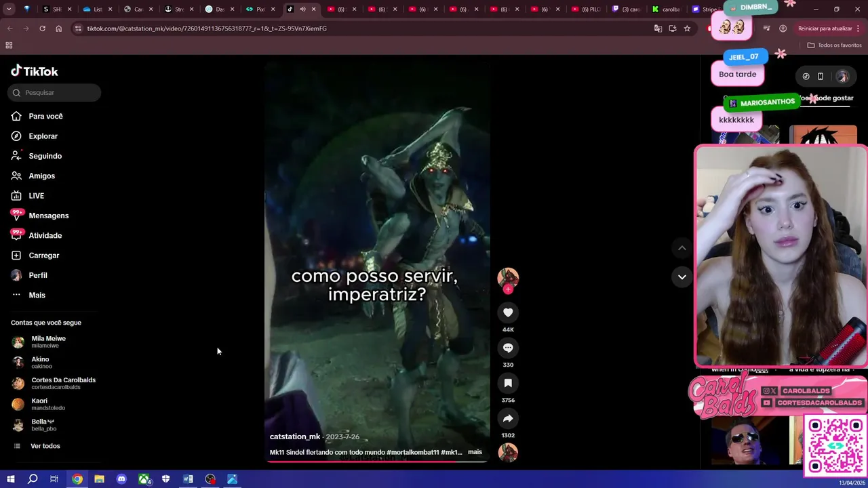Viewport: 868px width, 488px height.
Task: Open File Explorer from taskbar
Action: (99, 479)
